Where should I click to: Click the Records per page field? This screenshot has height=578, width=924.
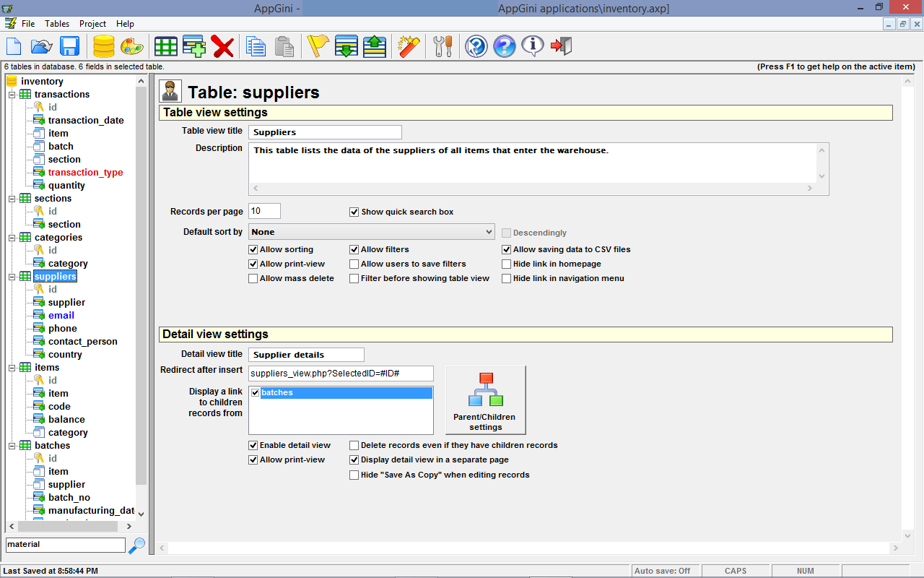point(264,211)
